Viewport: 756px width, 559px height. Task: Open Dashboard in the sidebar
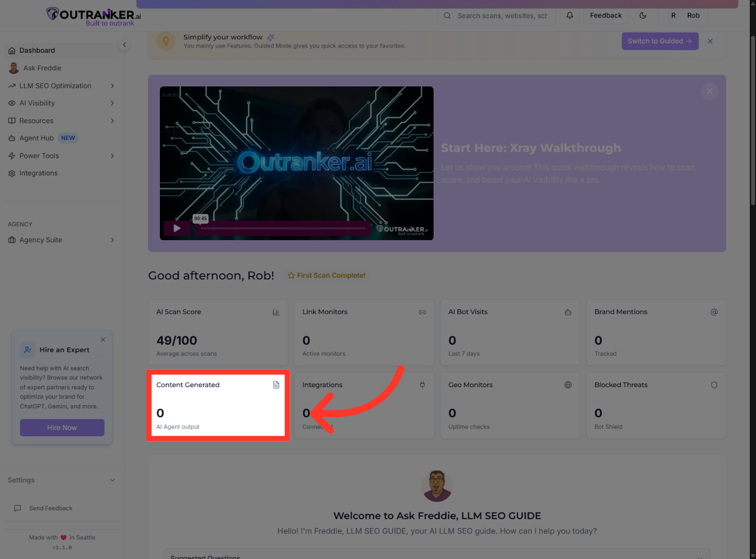click(x=63, y=50)
